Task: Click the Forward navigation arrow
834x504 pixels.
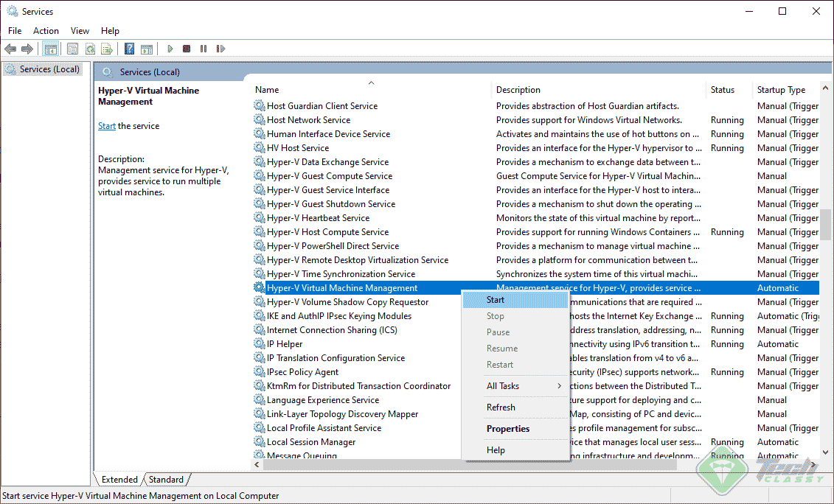Action: coord(27,49)
